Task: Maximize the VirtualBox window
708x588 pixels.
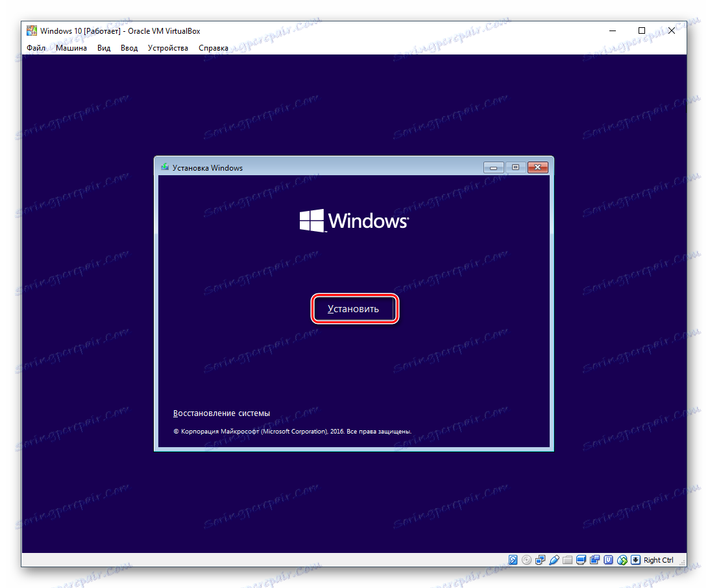Action: [x=642, y=31]
